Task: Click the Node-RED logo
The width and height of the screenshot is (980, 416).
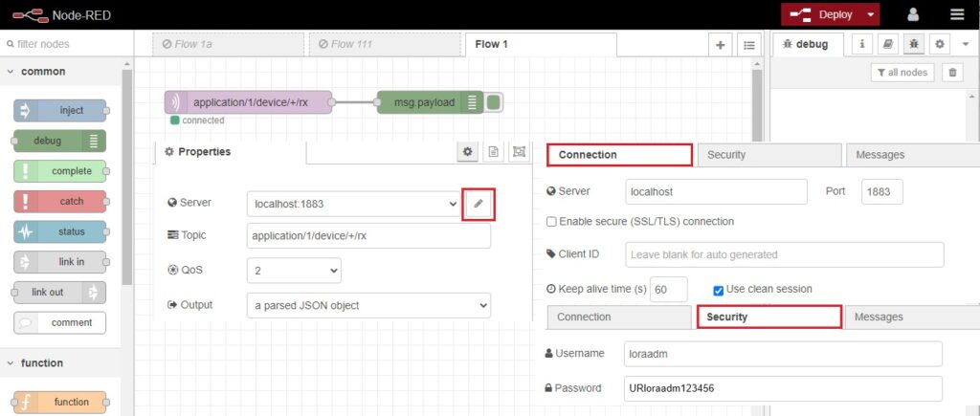Action: tap(61, 14)
